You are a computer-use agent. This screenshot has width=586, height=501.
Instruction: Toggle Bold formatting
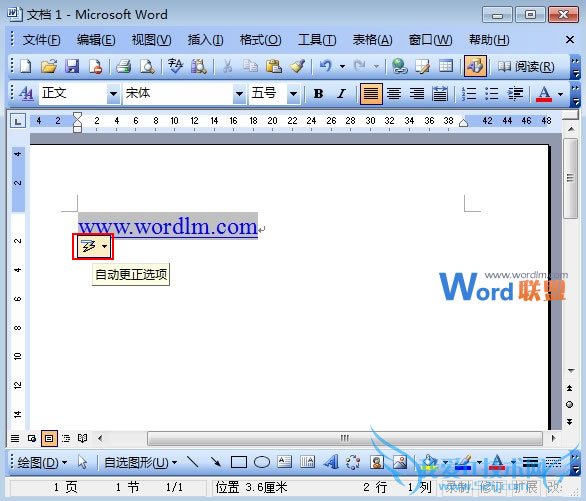[x=318, y=93]
